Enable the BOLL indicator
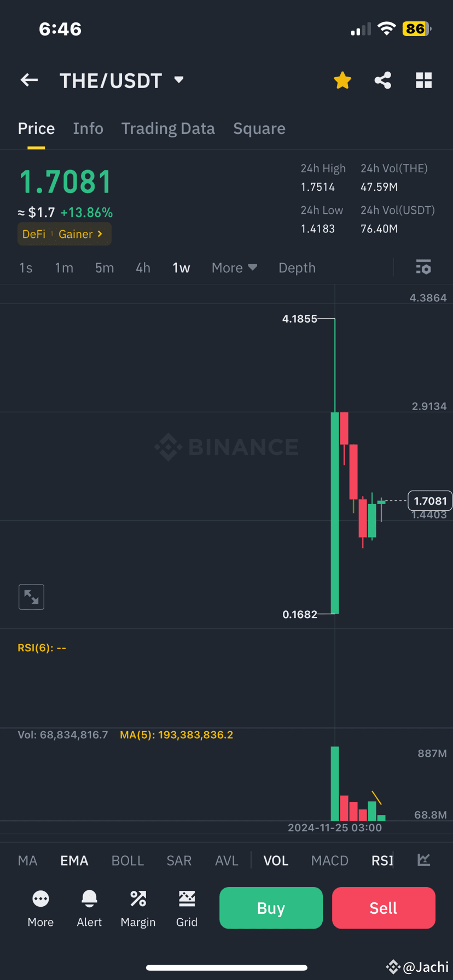The width and height of the screenshot is (453, 980). 127,860
